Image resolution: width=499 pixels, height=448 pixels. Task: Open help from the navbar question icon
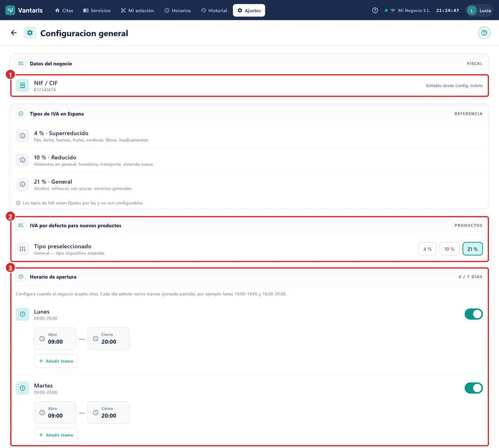375,10
